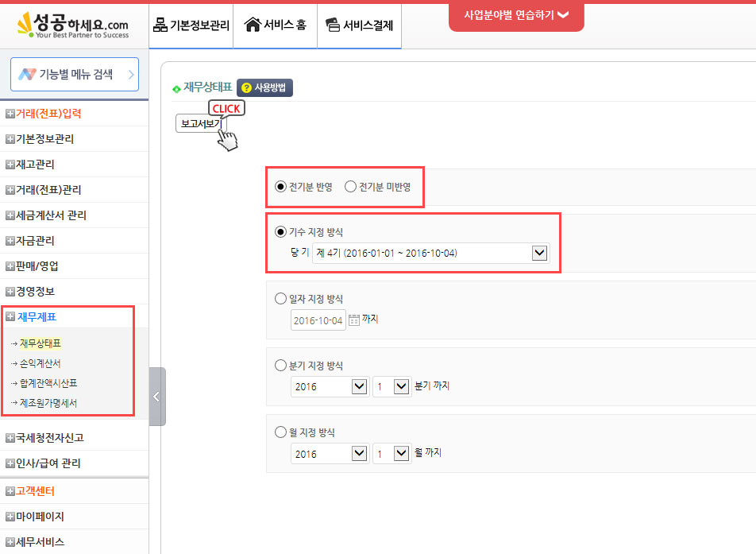This screenshot has height=554, width=756.
Task: Open the 국세청전자신고 menu link
Action: [50, 438]
